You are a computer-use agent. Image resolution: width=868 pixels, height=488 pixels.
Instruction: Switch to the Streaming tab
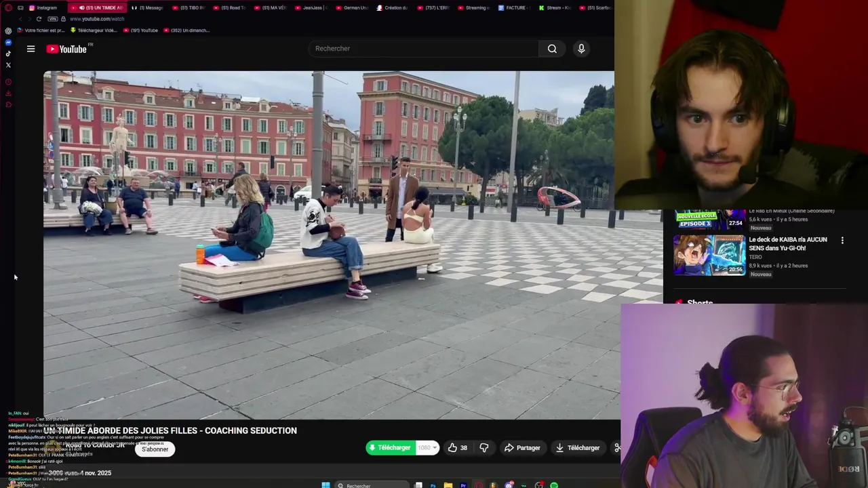tap(474, 7)
